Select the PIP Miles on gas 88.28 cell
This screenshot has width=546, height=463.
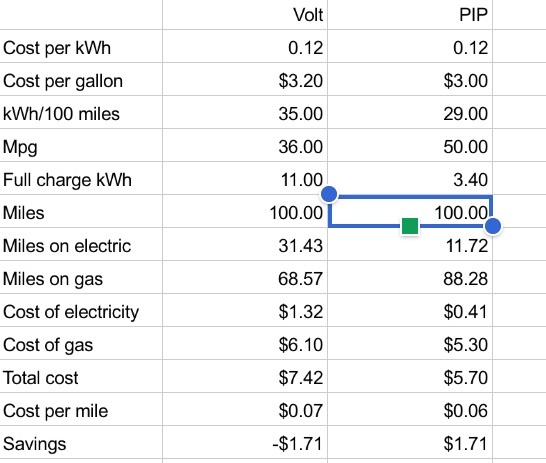point(410,277)
